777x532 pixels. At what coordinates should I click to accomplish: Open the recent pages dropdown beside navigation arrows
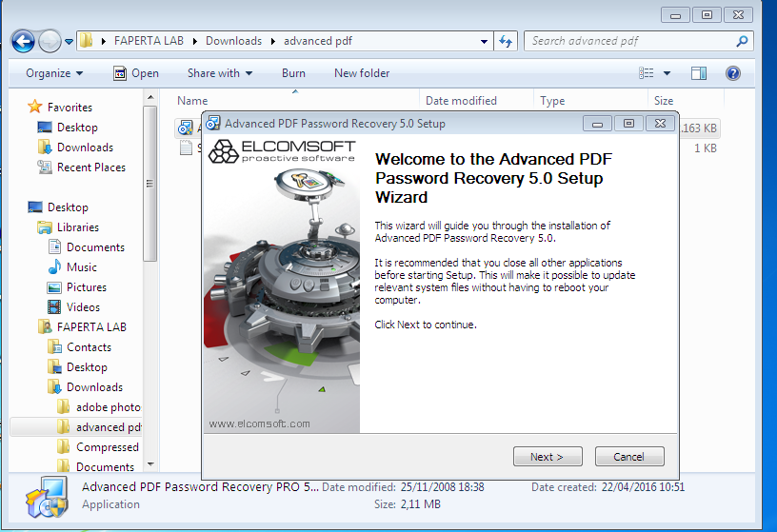coord(69,42)
